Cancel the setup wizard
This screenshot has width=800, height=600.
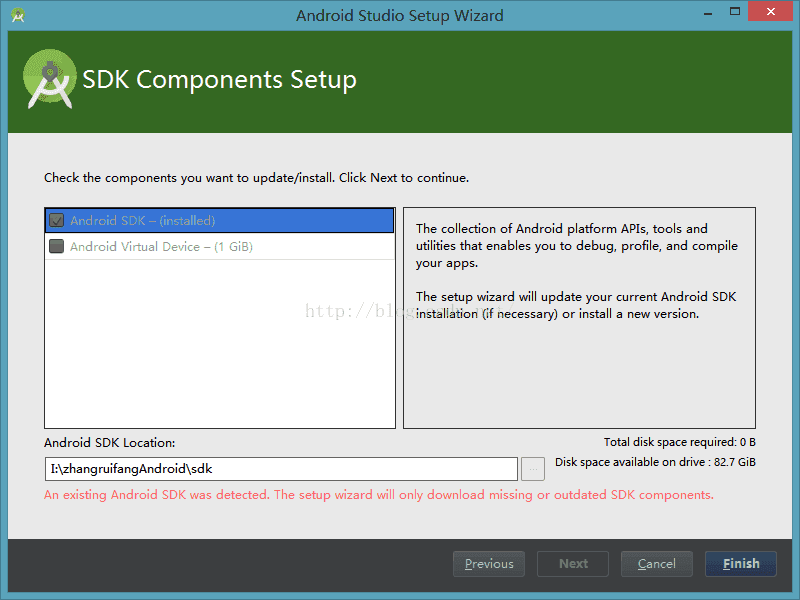(x=657, y=564)
